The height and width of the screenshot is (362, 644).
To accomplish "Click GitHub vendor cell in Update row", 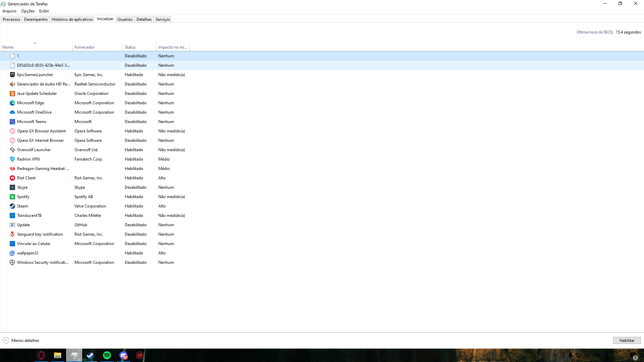I will click(81, 225).
